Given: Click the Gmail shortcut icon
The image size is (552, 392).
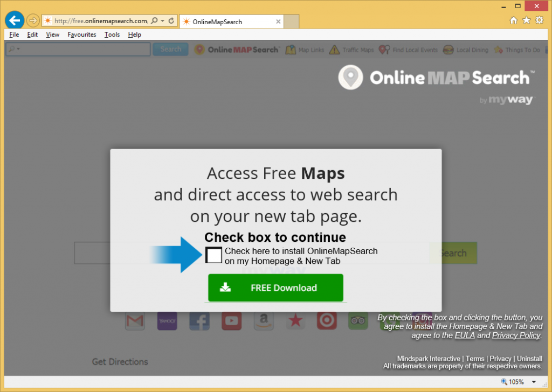Looking at the screenshot, I should coord(135,321).
